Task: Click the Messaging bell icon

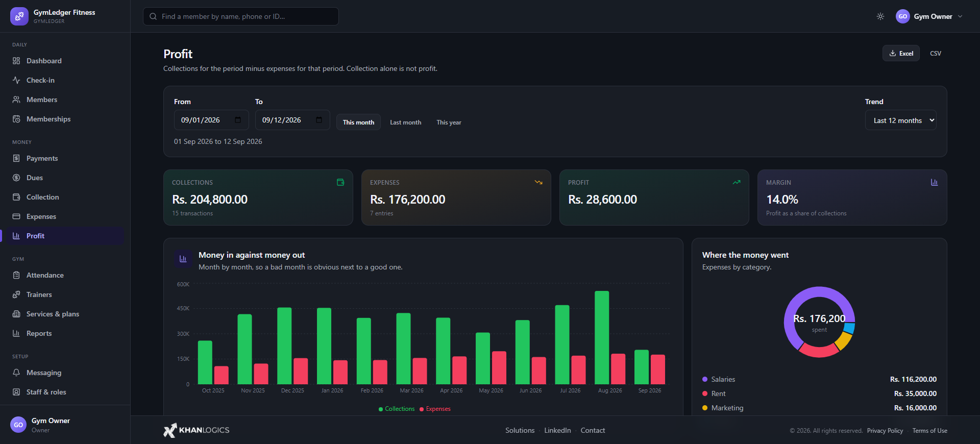Action: [x=16, y=373]
